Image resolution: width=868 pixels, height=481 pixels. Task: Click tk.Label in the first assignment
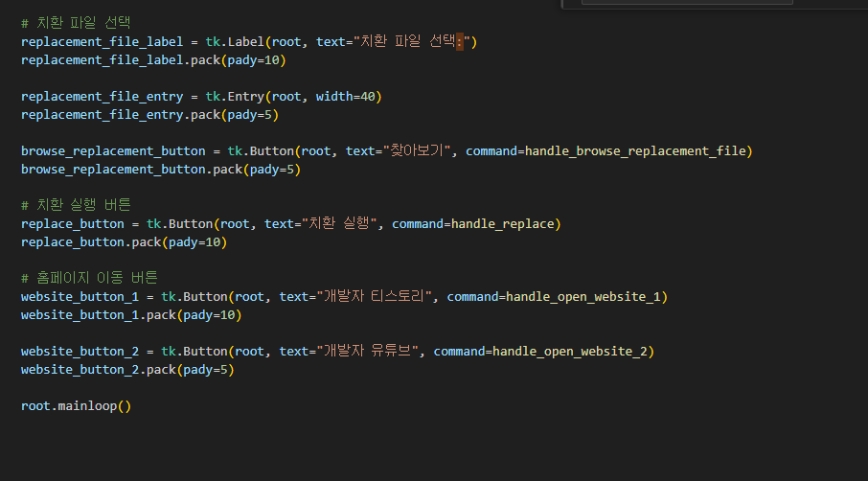coord(235,41)
